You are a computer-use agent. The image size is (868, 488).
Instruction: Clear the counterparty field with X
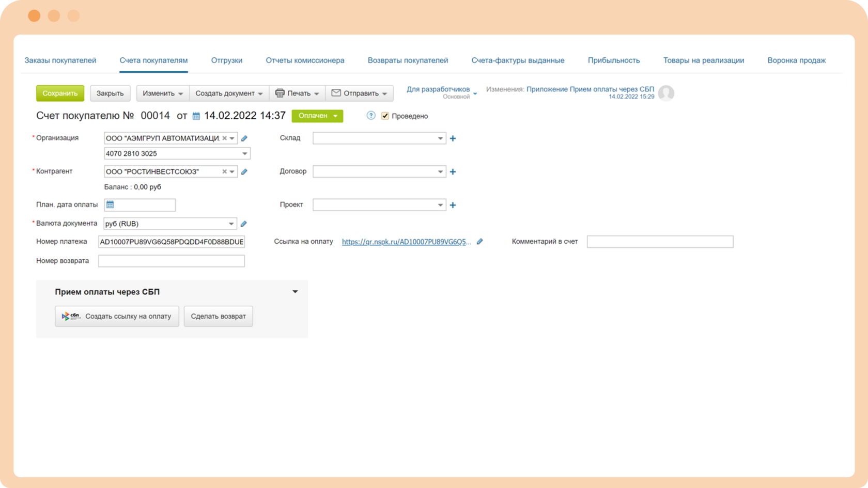[x=224, y=171]
